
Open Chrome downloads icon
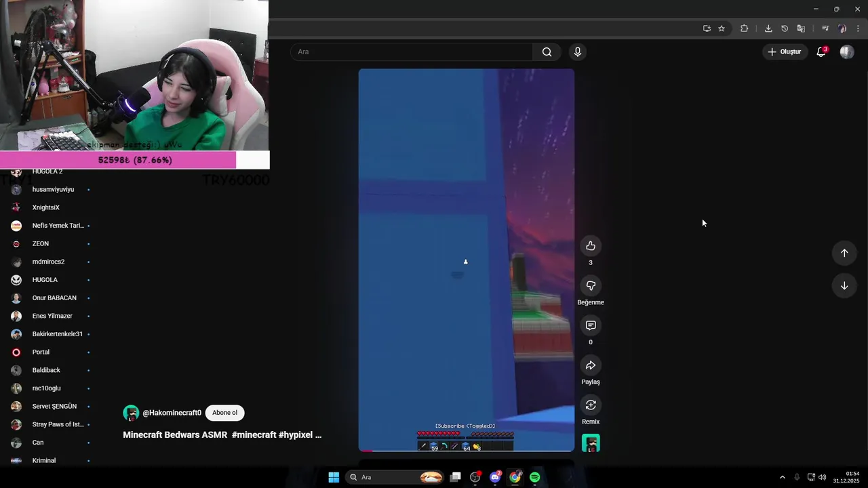point(768,28)
